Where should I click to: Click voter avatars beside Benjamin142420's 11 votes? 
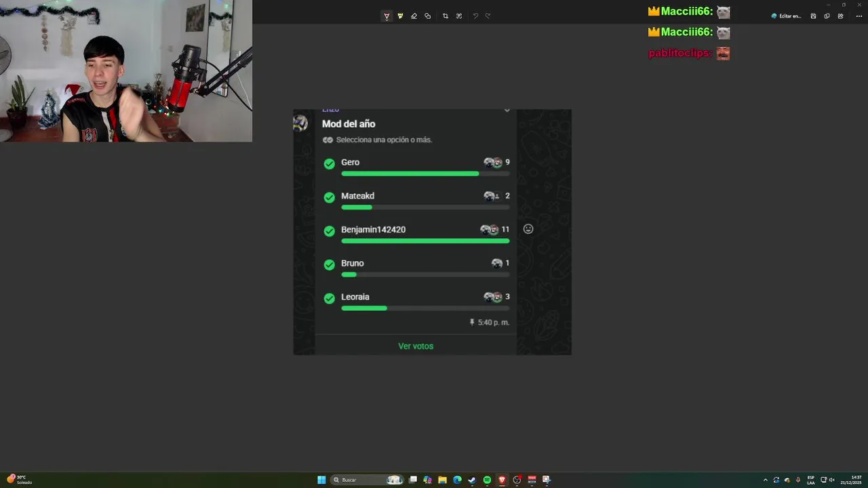(490, 230)
